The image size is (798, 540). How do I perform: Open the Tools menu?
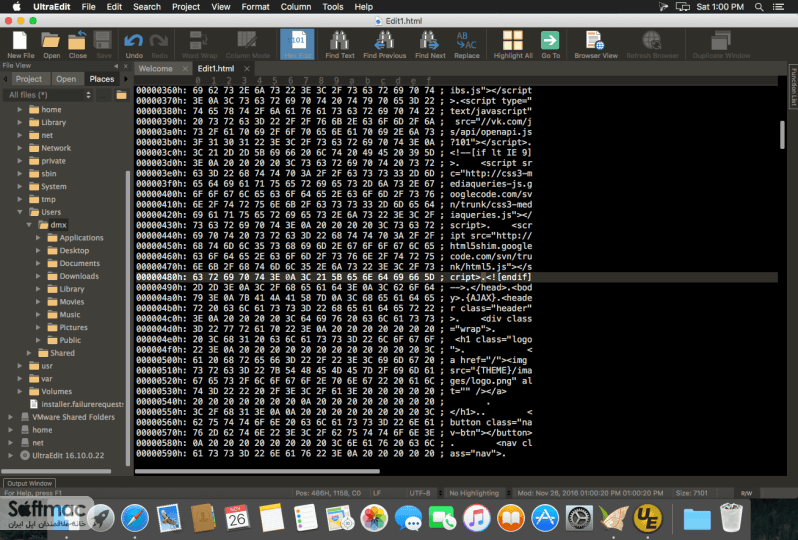coord(332,7)
